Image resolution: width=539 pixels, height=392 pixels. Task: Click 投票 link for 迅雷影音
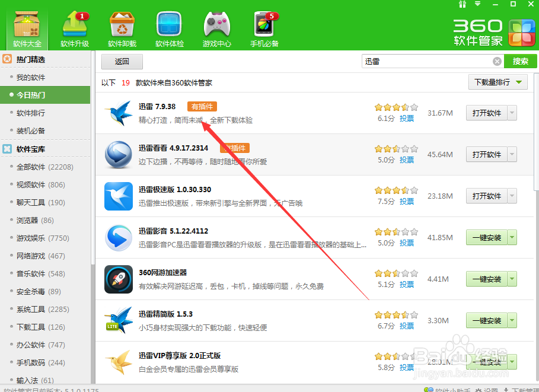point(407,243)
